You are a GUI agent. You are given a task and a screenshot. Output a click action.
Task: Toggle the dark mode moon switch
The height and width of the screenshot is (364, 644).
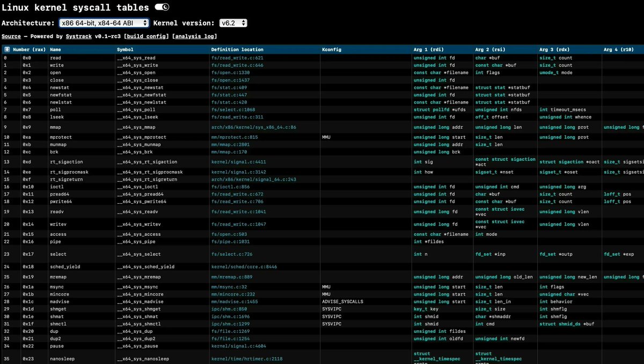coord(162,7)
